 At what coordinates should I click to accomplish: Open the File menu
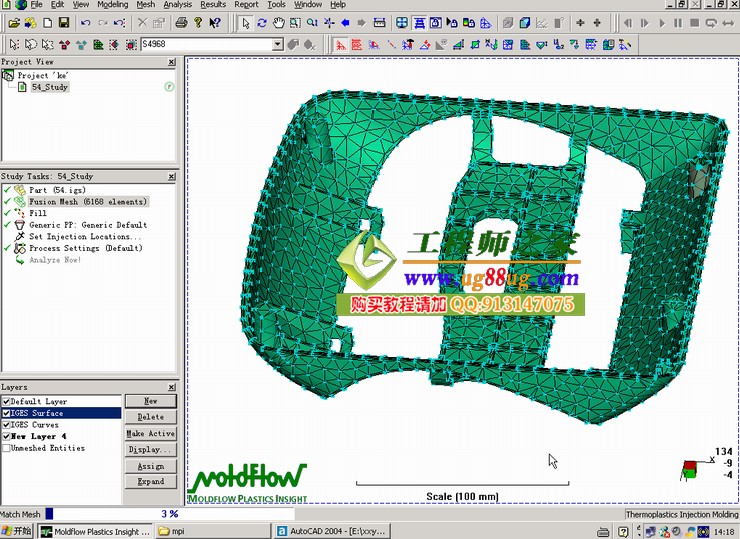[x=36, y=5]
